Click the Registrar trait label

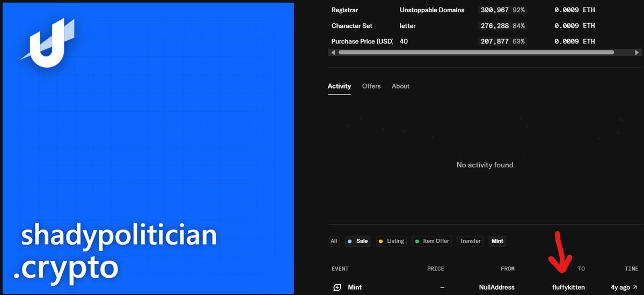tap(345, 10)
